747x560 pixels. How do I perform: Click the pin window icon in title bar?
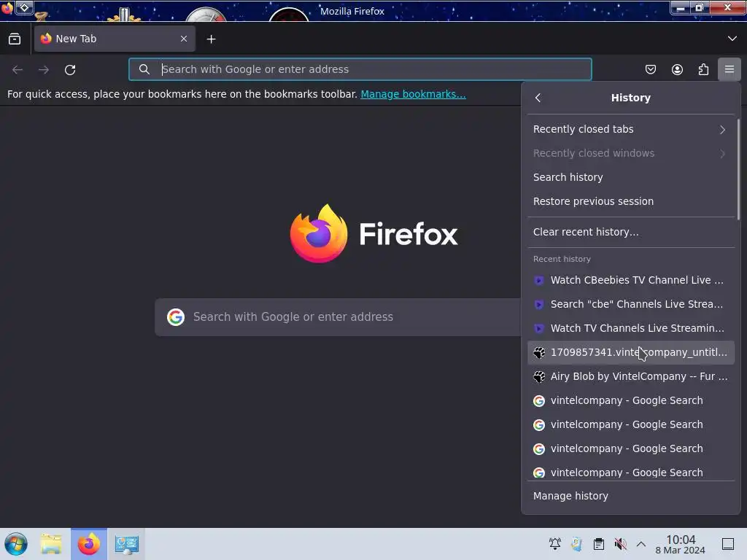tap(24, 7)
